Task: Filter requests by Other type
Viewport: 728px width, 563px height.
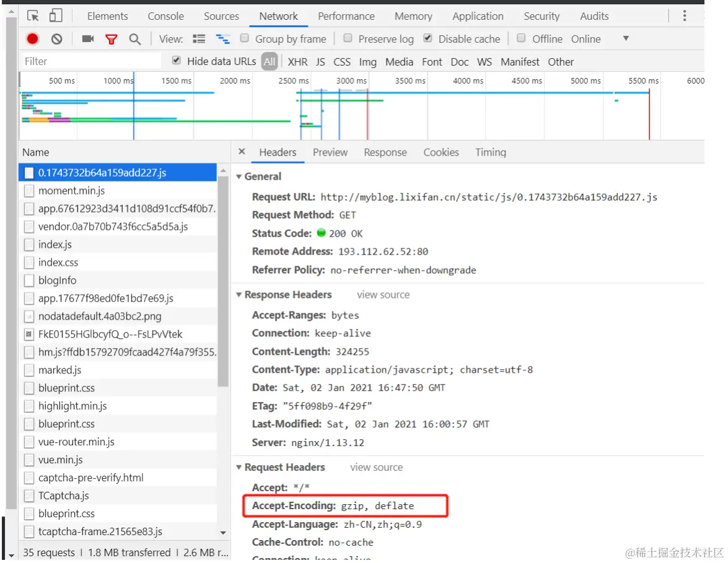Action: (x=561, y=62)
